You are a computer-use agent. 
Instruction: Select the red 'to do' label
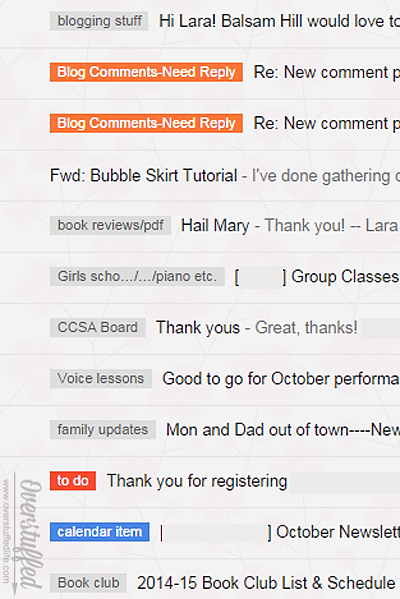click(x=73, y=481)
